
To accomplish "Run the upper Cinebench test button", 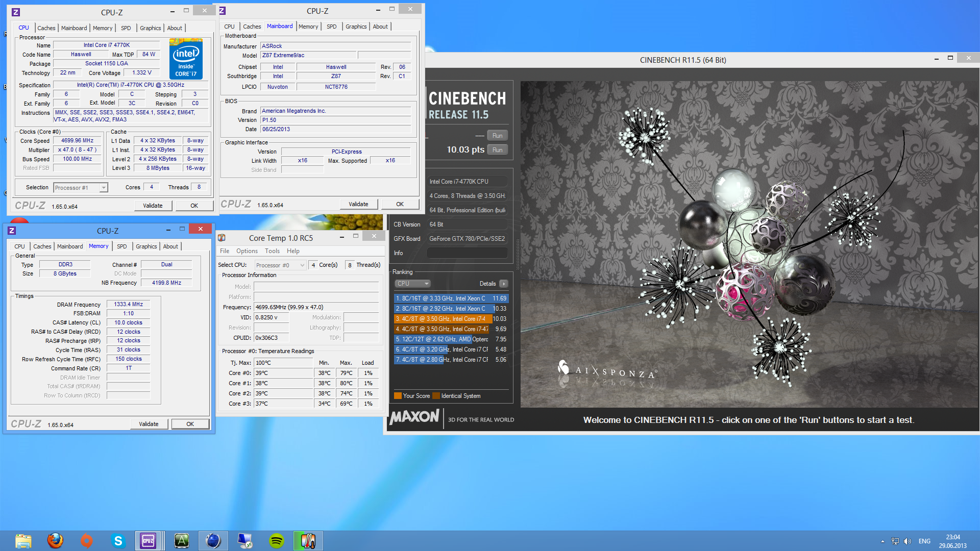I will pos(498,136).
